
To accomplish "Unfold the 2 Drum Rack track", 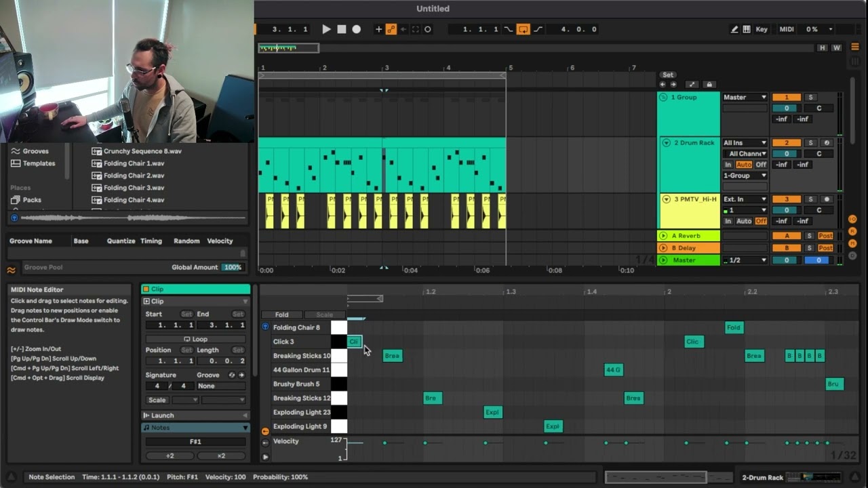I will [x=666, y=143].
